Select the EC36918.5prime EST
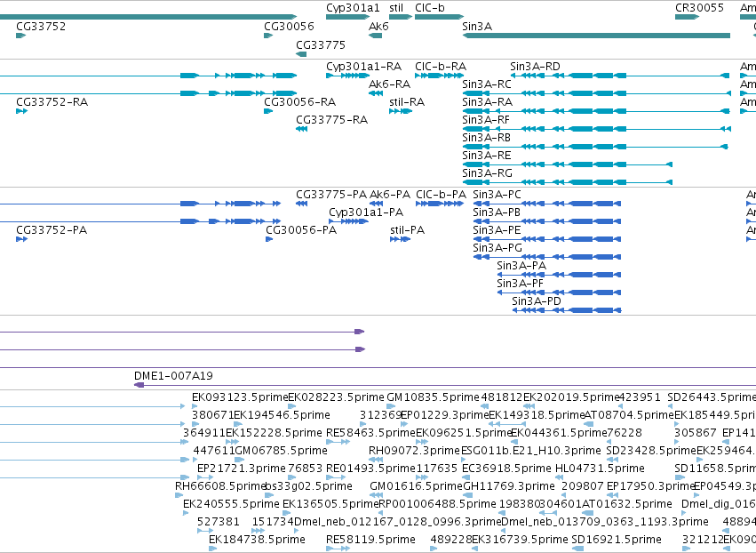This screenshot has height=553, width=756. click(x=465, y=477)
